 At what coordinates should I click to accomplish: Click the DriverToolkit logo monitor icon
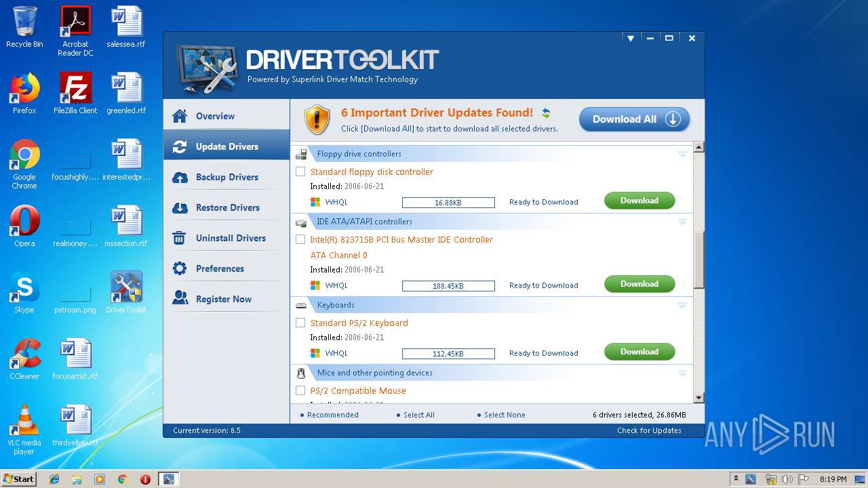point(207,69)
